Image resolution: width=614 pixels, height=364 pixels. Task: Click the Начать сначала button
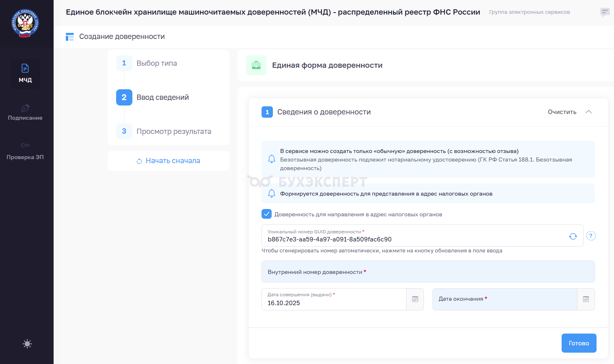[168, 161]
